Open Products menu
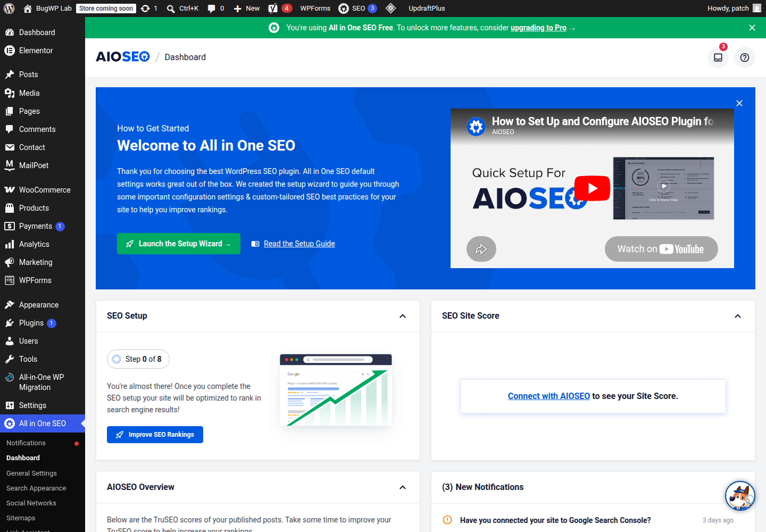The height and width of the screenshot is (532, 766). point(43,208)
